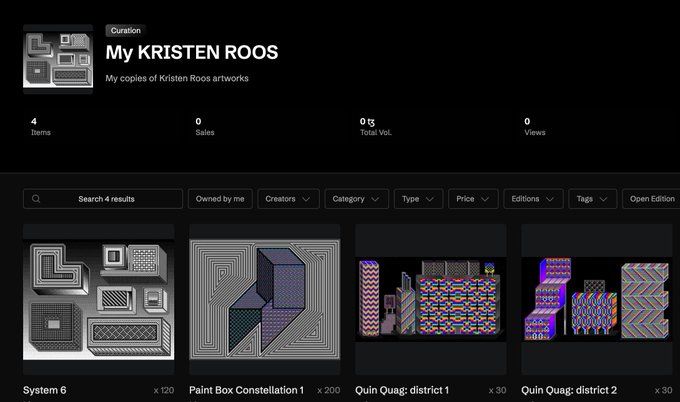680x402 pixels.
Task: Click the x 200 edition count
Action: (x=329, y=390)
